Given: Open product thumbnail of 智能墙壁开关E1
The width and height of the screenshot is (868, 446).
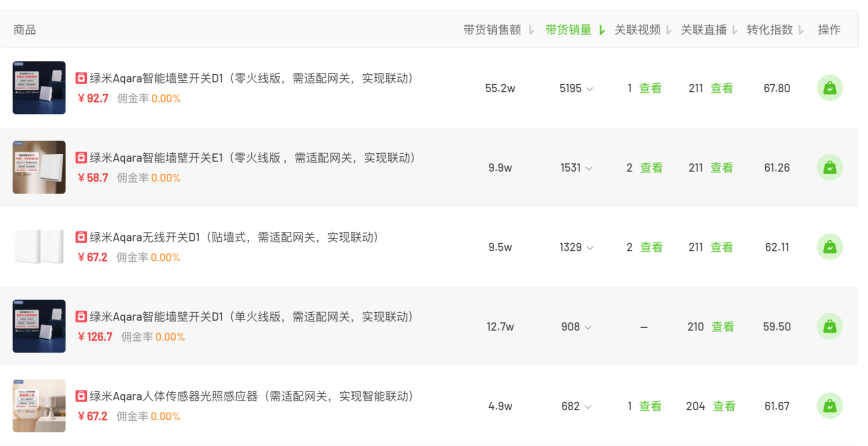Looking at the screenshot, I should (x=39, y=167).
